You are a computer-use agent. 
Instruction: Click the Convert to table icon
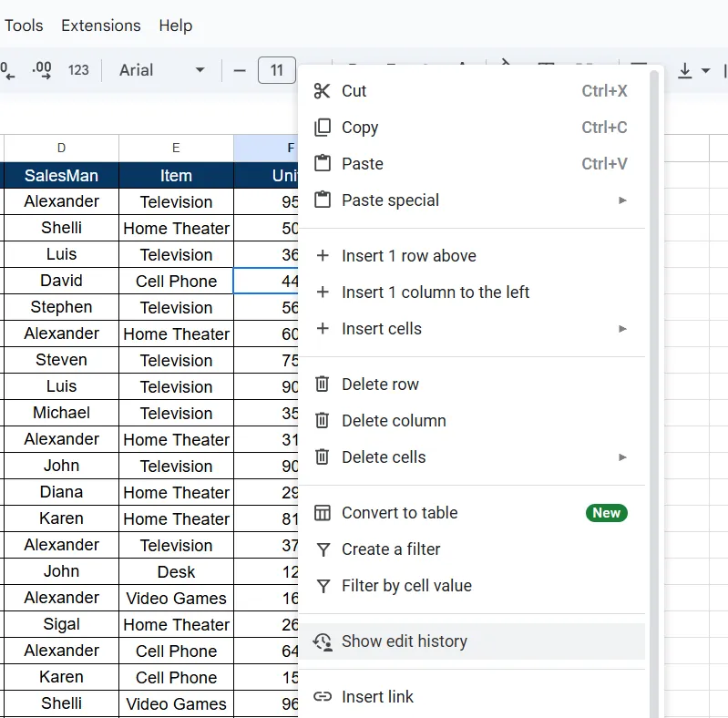(x=323, y=513)
